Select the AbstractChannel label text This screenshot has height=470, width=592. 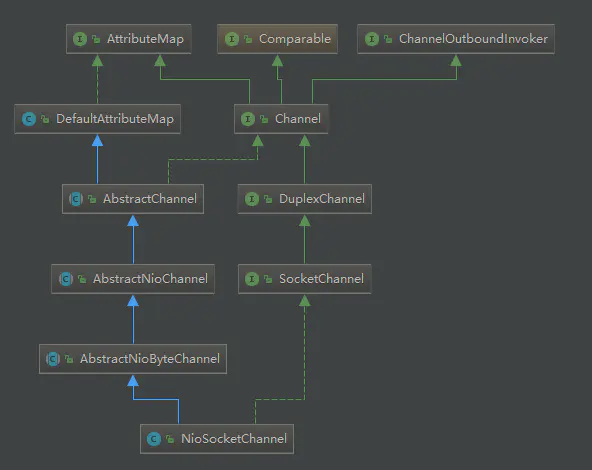click(150, 199)
